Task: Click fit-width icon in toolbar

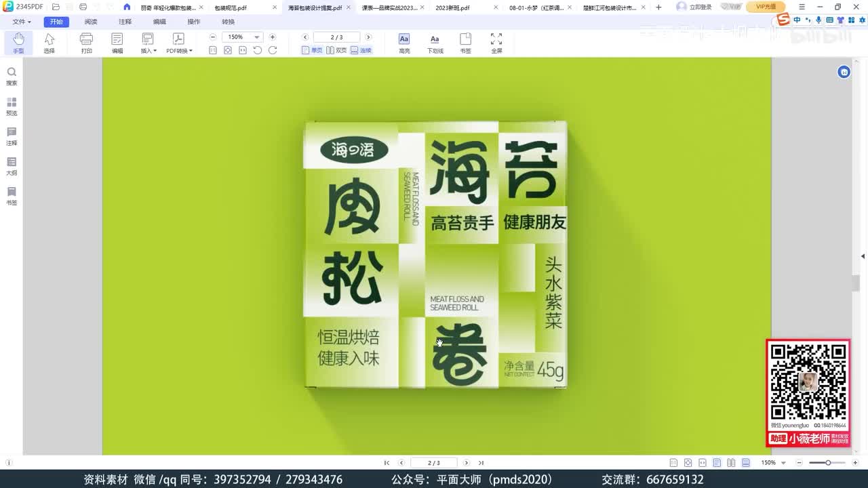Action: [243, 50]
